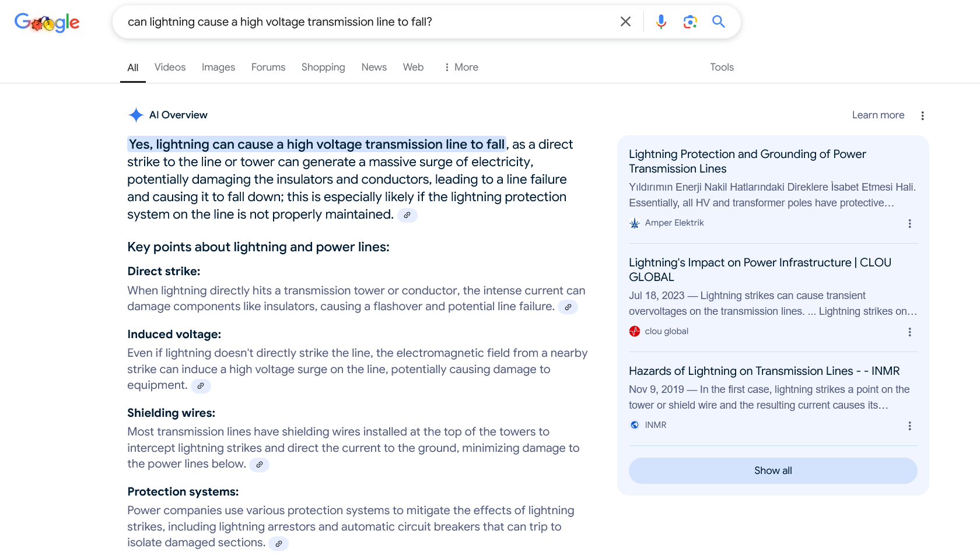Viewport: 980px width, 555px height.
Task: Switch to the News tab
Action: (374, 67)
